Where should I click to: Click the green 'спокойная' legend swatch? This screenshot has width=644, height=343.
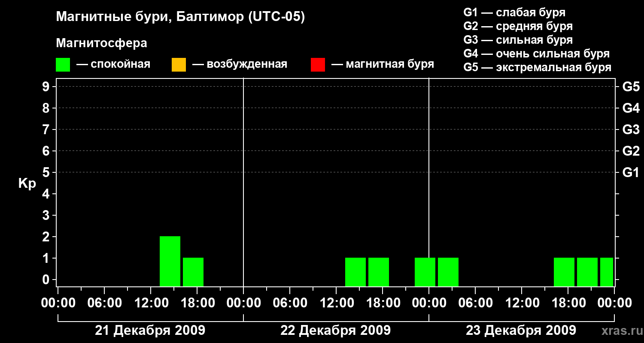tap(63, 65)
